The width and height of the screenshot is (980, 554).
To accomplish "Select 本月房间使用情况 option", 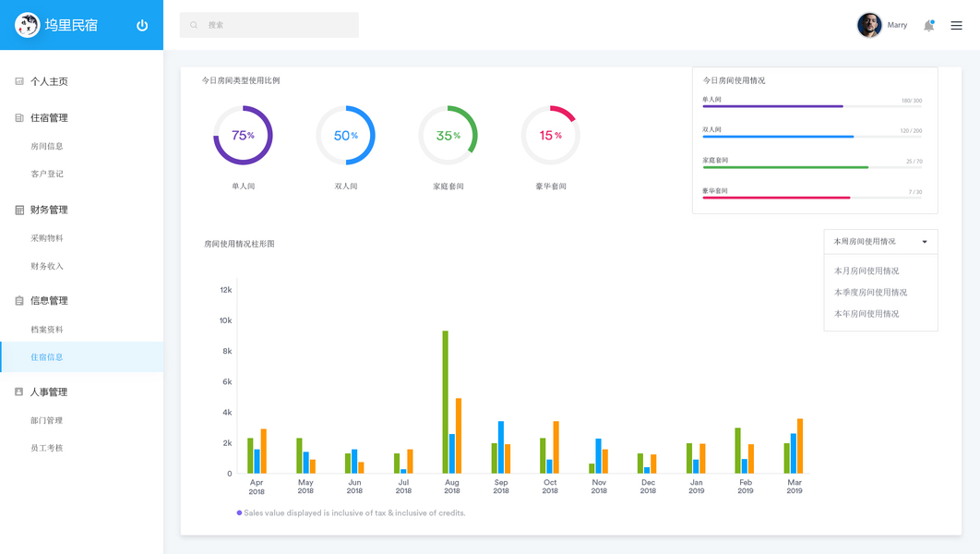I will (866, 271).
